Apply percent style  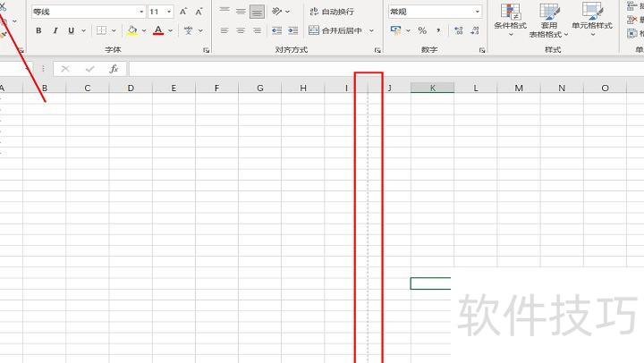click(x=422, y=30)
